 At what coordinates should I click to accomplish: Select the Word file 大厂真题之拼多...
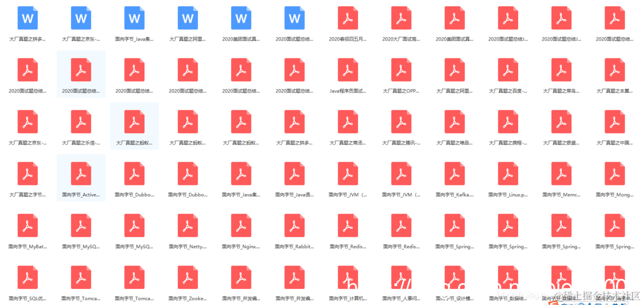28,18
